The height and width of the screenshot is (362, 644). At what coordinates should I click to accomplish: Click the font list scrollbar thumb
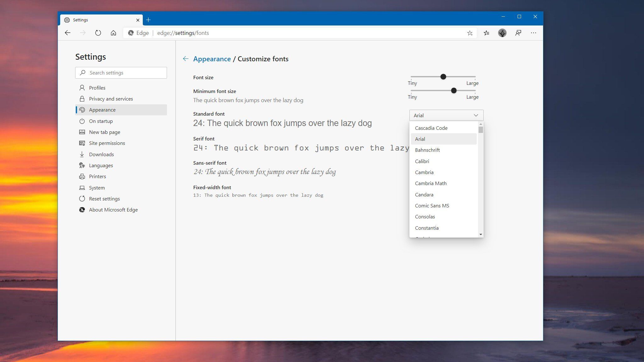point(480,130)
